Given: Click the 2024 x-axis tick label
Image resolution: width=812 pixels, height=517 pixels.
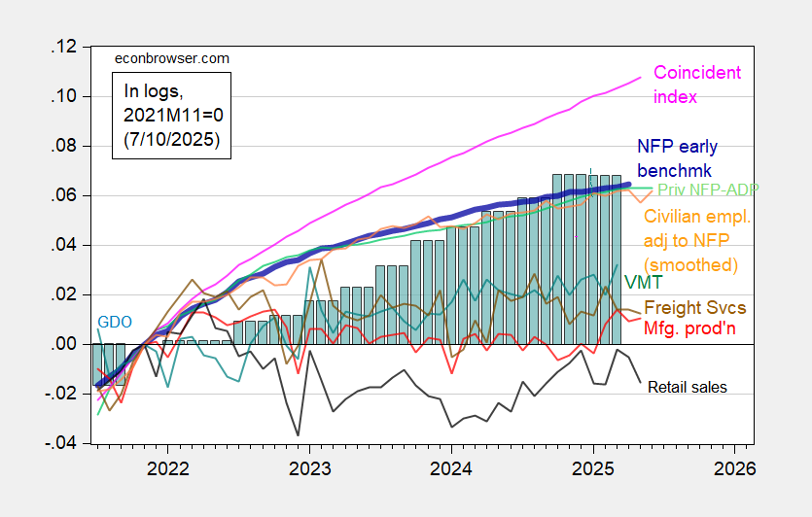Looking at the screenshot, I should (x=451, y=466).
